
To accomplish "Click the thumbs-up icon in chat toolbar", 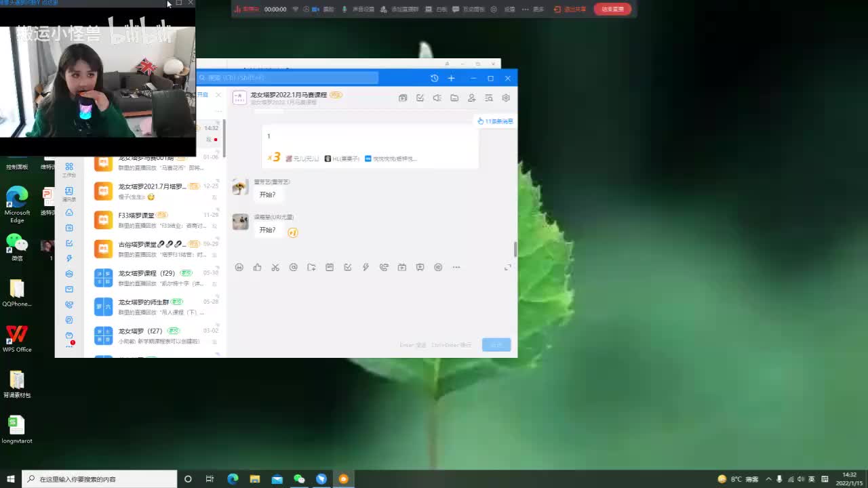I will [257, 268].
